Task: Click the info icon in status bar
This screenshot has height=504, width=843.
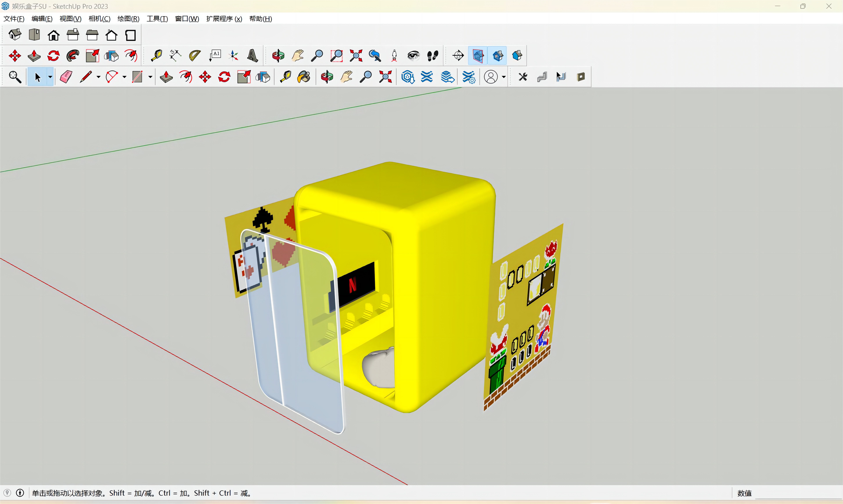Action: tap(20, 493)
